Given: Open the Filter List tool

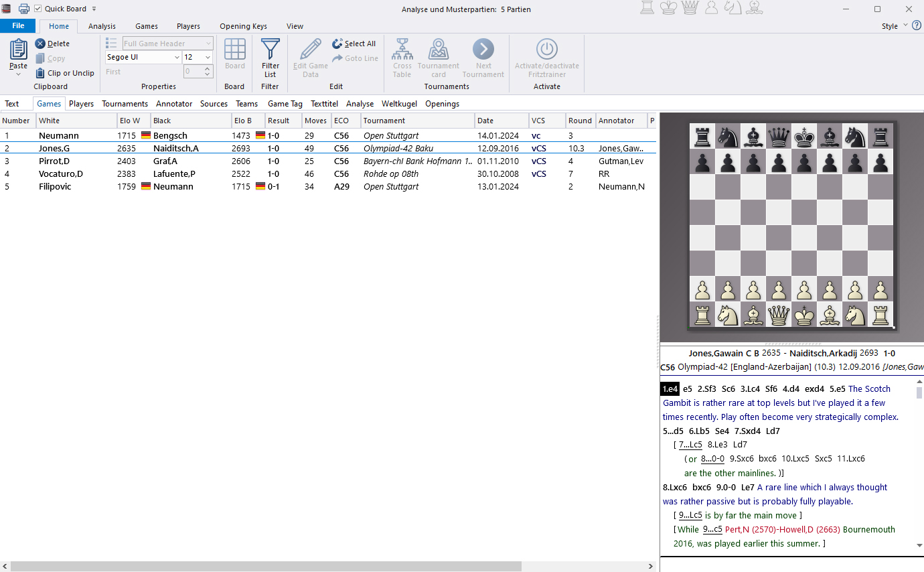Looking at the screenshot, I should click(270, 58).
